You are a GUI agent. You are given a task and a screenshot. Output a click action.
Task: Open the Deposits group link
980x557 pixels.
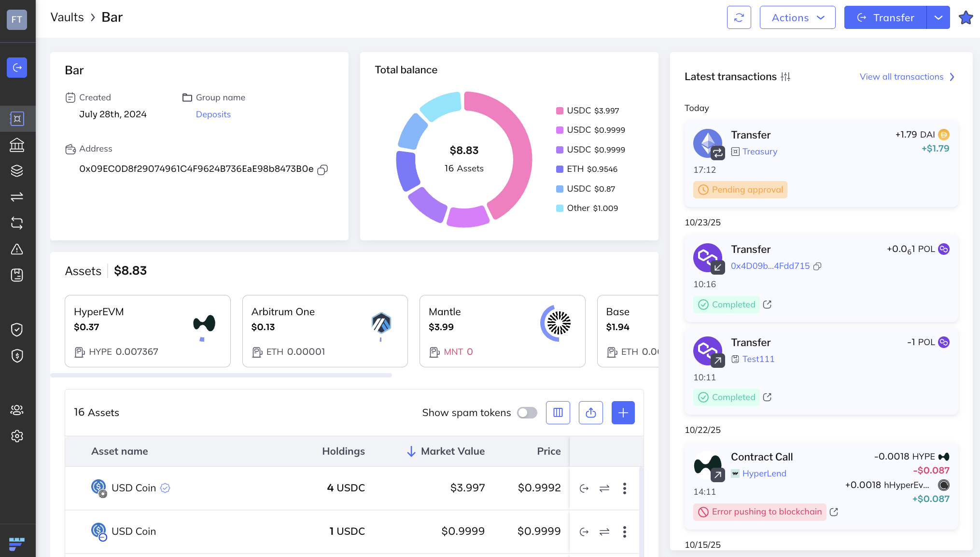tap(213, 114)
